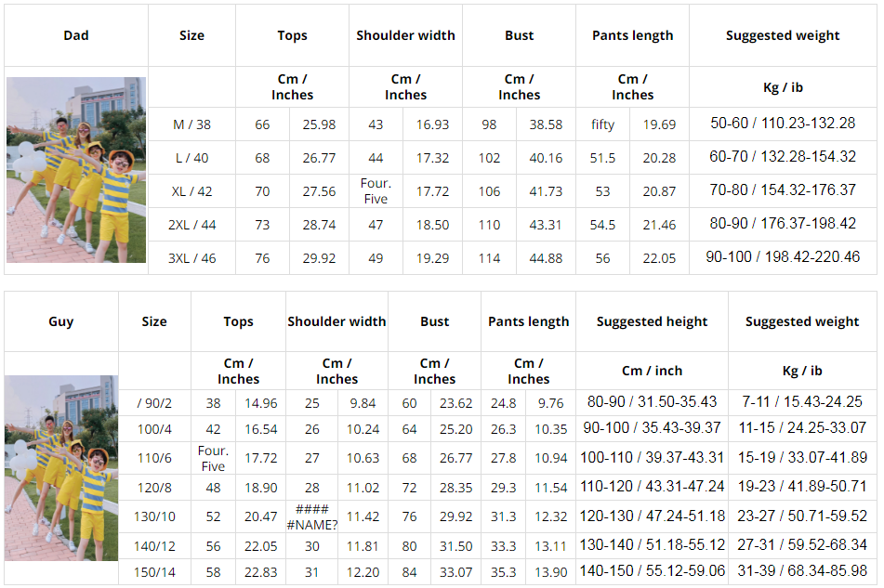
Task: Click the 'XL / 42' size cell
Action: pos(191,191)
